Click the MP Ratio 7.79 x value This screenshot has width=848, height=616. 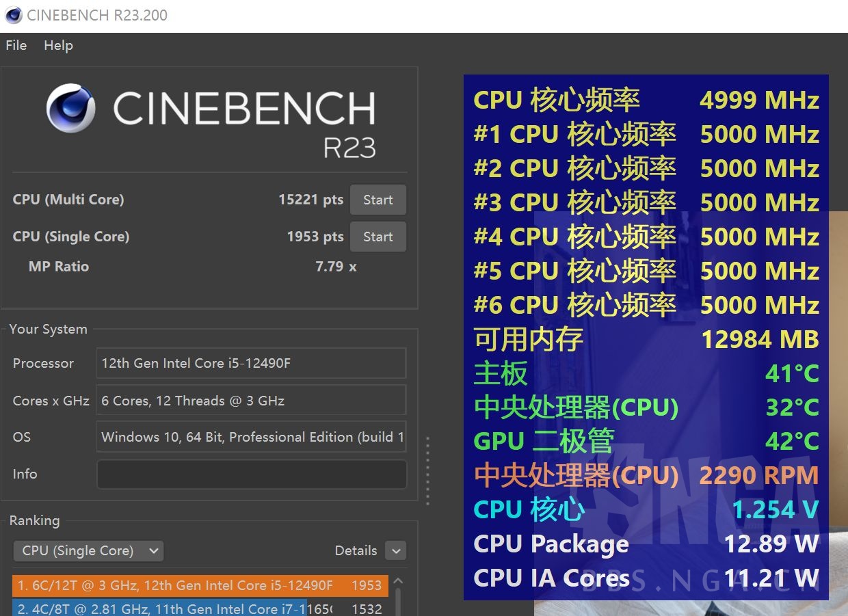tap(336, 267)
